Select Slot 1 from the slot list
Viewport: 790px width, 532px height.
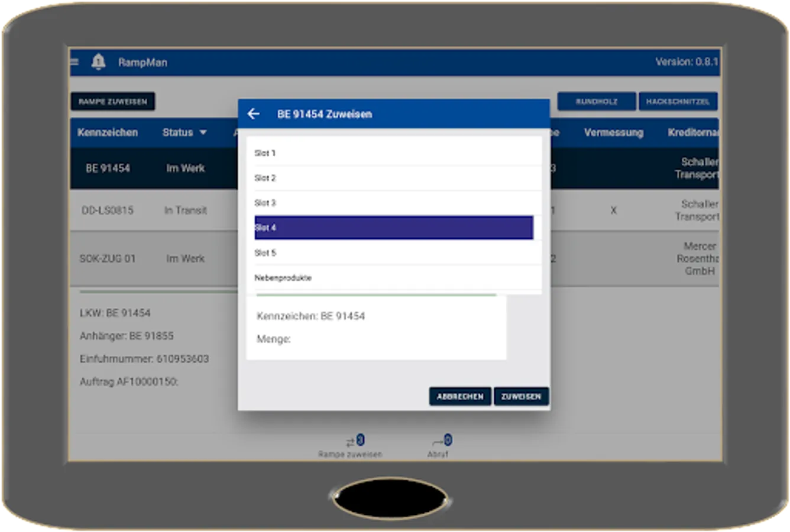tap(393, 153)
